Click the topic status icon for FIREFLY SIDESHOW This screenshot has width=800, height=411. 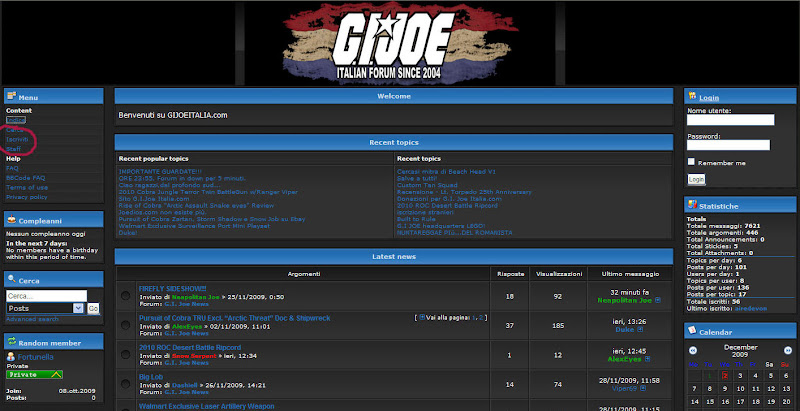pyautogui.click(x=126, y=296)
